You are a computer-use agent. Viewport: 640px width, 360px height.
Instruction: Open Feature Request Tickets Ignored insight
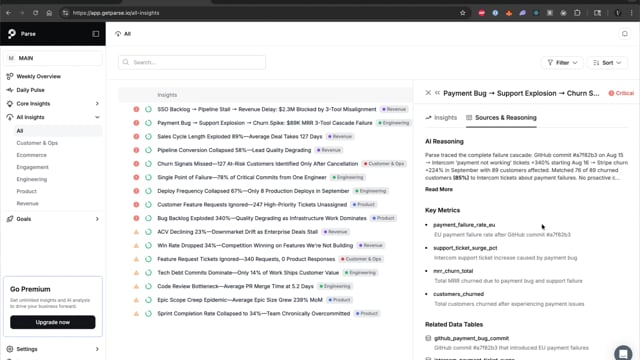tap(246, 259)
